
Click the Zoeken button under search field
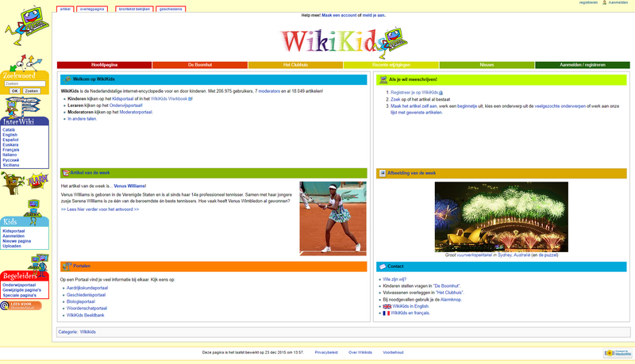pos(31,91)
